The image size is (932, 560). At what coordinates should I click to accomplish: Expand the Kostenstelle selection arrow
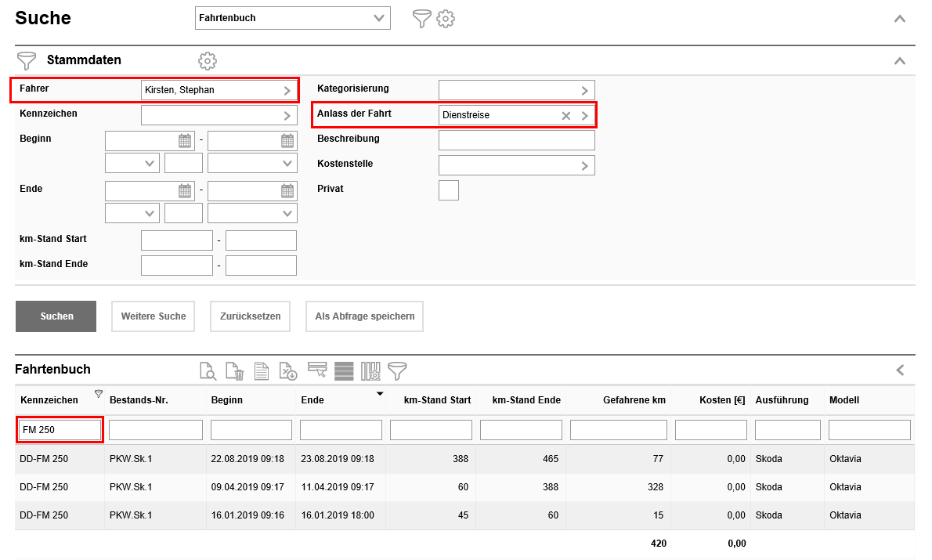[584, 165]
